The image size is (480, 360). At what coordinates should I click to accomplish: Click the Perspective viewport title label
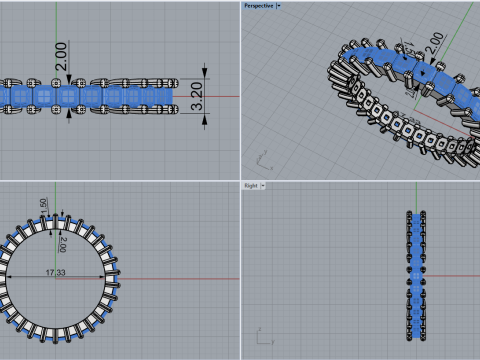coord(258,6)
